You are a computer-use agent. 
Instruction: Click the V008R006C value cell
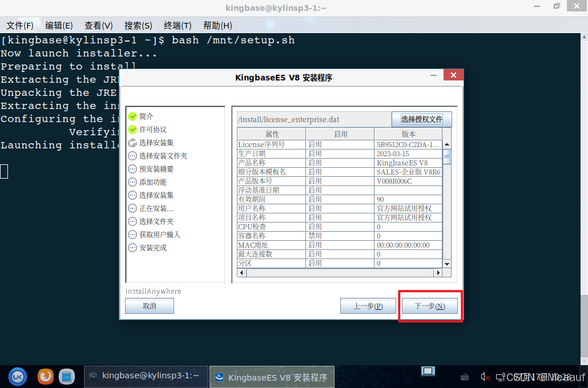click(408, 181)
